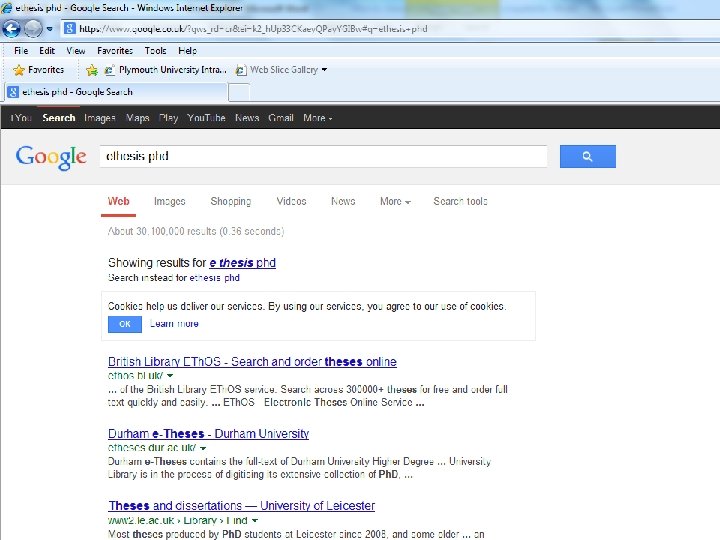Click the new tab button
The height and width of the screenshot is (540, 720).
[239, 92]
